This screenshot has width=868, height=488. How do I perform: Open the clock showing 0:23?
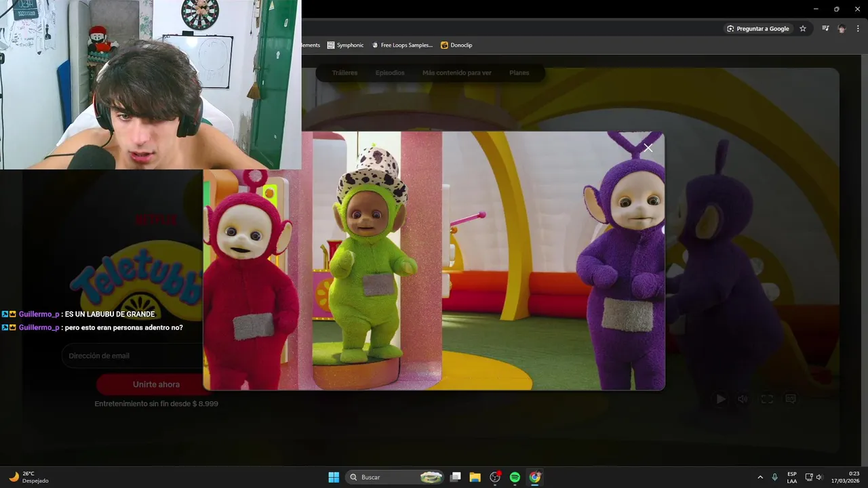(845, 477)
